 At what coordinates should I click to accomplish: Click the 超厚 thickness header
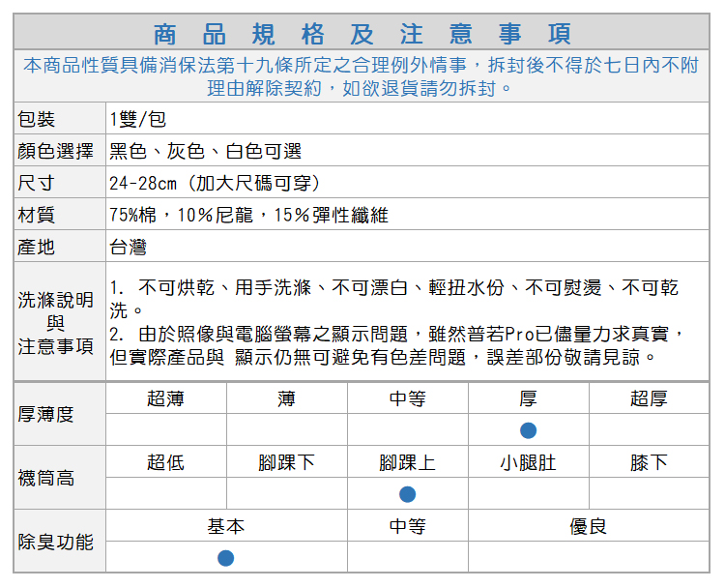[650, 398]
